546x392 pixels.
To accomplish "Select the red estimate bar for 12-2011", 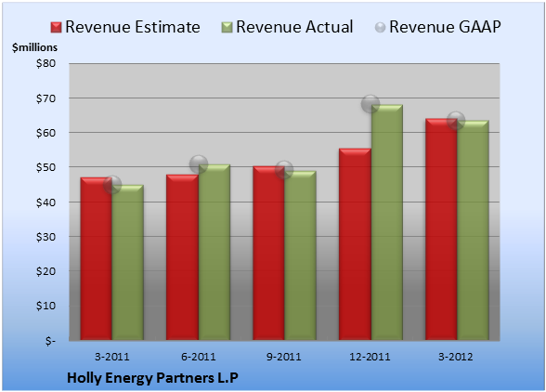I will (355, 244).
